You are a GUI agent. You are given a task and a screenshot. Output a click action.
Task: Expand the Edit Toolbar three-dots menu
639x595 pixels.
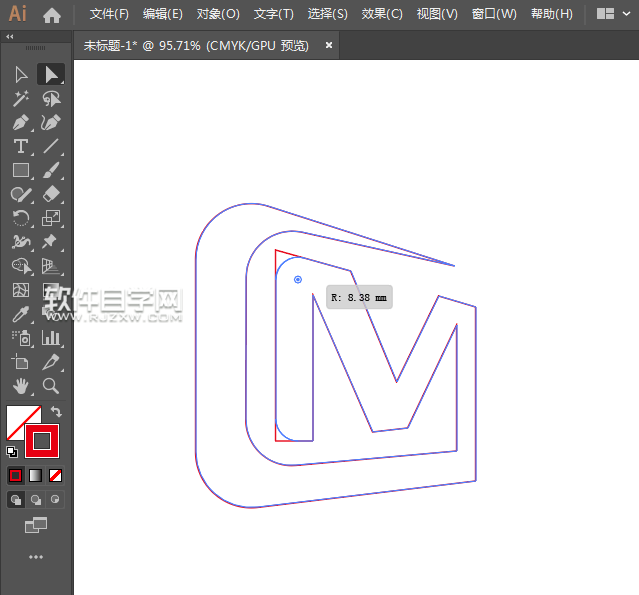36,557
